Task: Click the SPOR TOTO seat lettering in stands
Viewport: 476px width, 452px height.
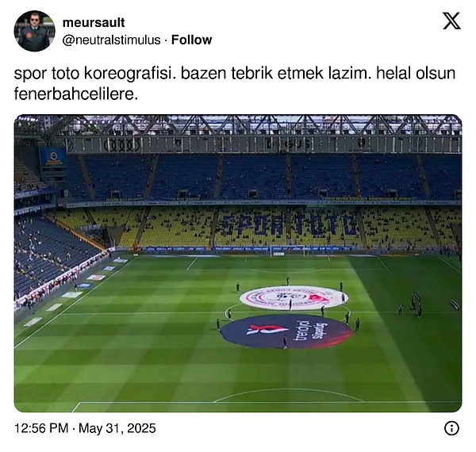Action: tap(290, 224)
